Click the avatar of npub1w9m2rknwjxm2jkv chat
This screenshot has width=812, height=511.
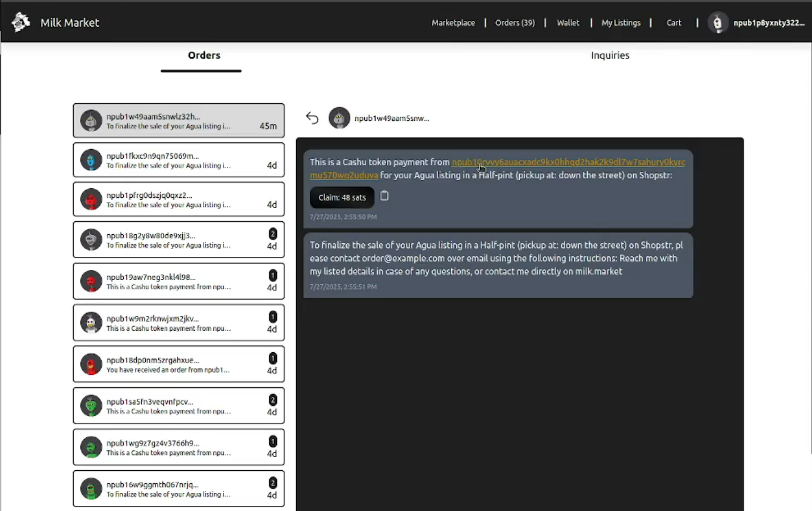[91, 323]
